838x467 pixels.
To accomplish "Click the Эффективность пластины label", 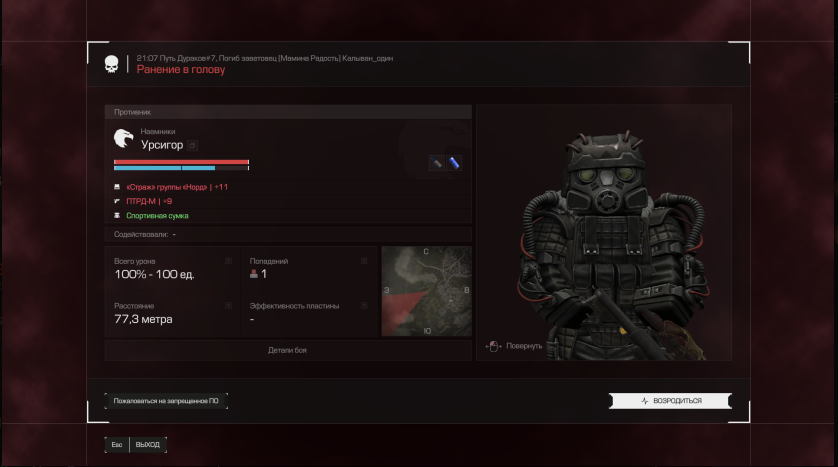I will pyautogui.click(x=294, y=306).
